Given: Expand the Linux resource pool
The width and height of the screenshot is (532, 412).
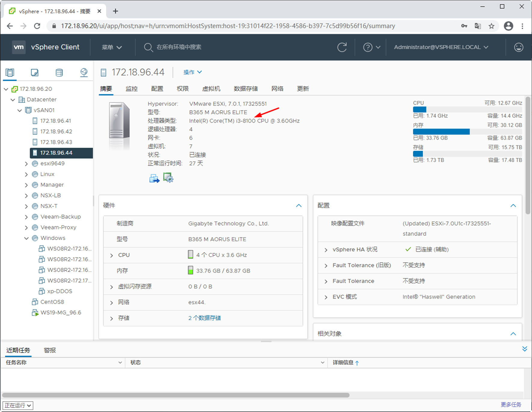Looking at the screenshot, I should click(x=26, y=174).
